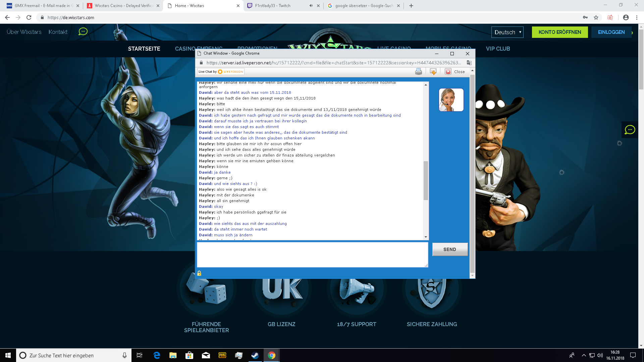The height and width of the screenshot is (362, 644).
Task: Open Steam from taskbar
Action: (255, 355)
